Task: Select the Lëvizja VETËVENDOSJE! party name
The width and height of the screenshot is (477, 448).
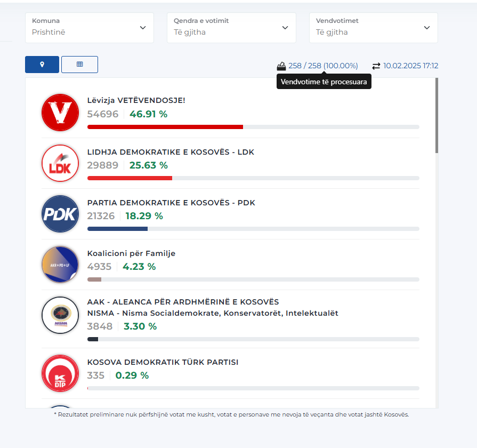Action: [x=136, y=100]
